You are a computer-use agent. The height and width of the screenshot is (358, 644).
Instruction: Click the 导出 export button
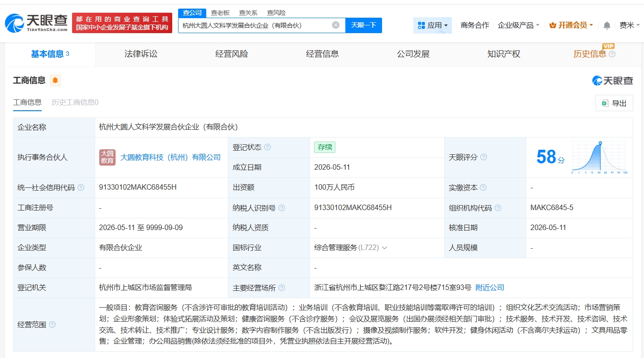pos(614,103)
